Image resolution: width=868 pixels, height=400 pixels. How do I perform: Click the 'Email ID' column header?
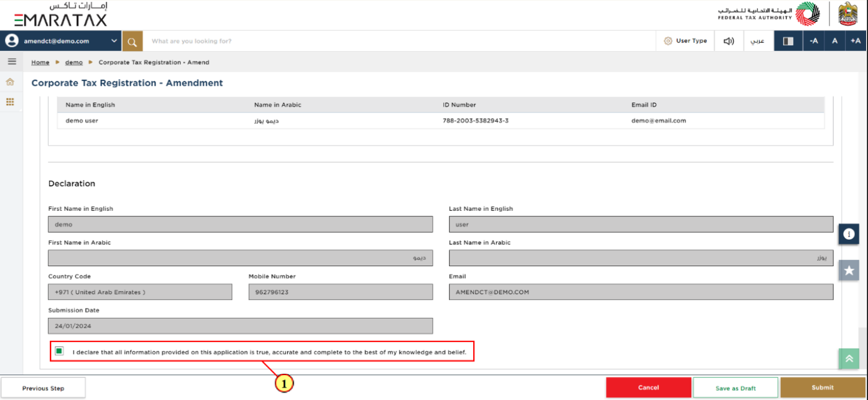click(644, 105)
